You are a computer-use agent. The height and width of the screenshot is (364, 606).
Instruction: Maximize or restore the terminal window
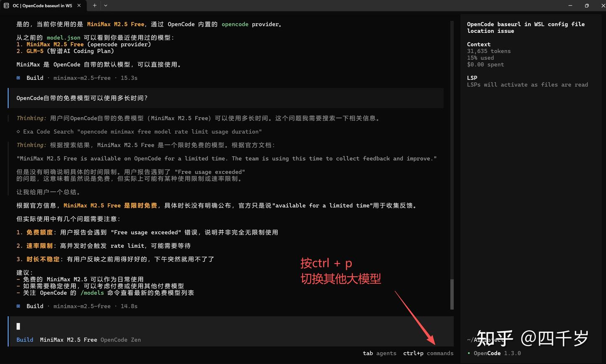click(x=587, y=5)
